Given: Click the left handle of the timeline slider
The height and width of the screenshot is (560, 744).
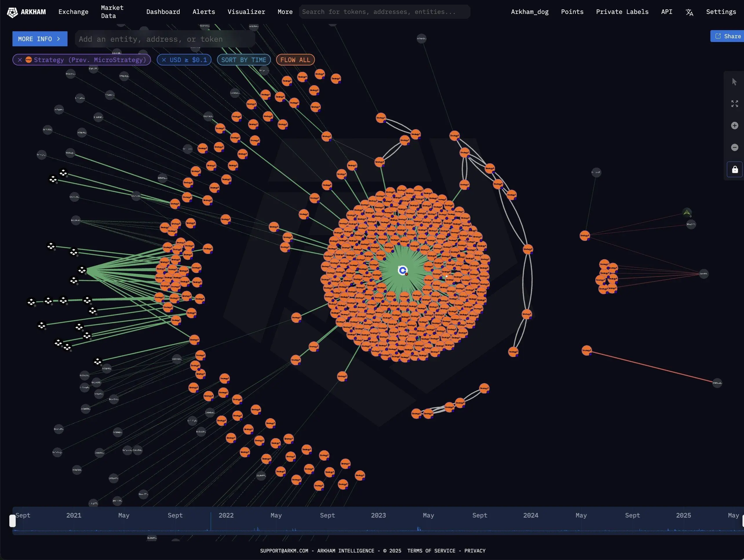Looking at the screenshot, I should (x=12, y=521).
